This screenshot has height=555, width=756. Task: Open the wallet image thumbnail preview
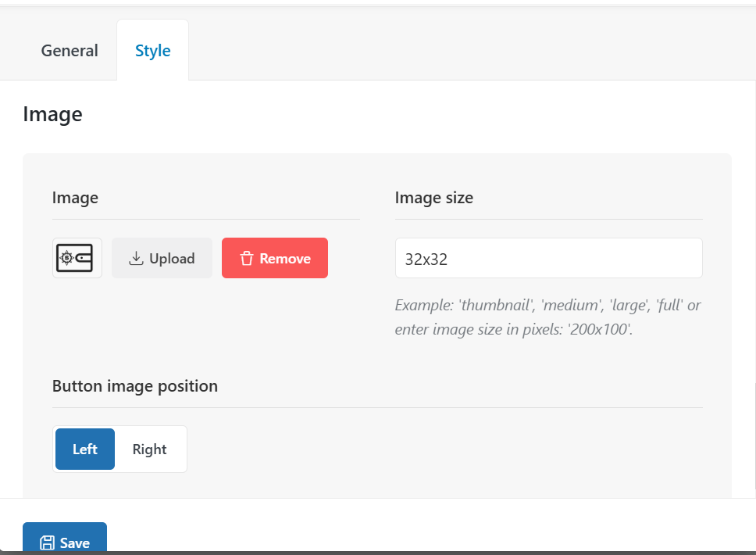click(x=77, y=258)
